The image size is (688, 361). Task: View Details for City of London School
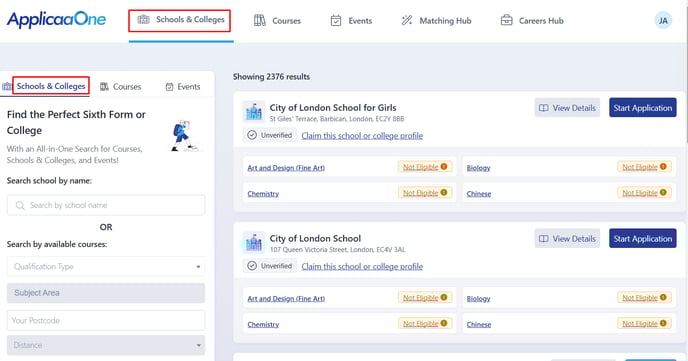(x=567, y=239)
